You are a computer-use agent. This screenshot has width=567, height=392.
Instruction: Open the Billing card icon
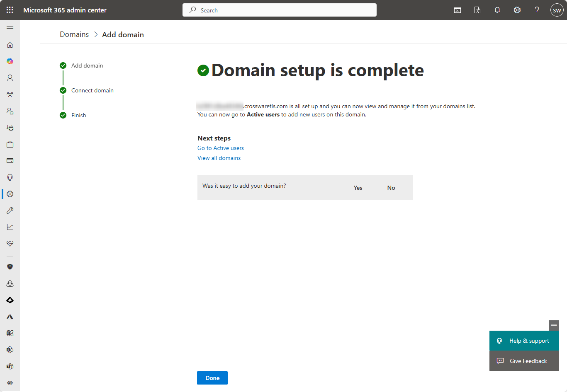(x=10, y=161)
